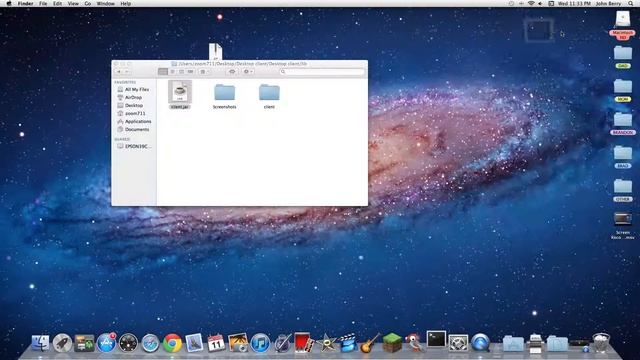
Task: Open AirDrop in the sidebar
Action: (133, 98)
